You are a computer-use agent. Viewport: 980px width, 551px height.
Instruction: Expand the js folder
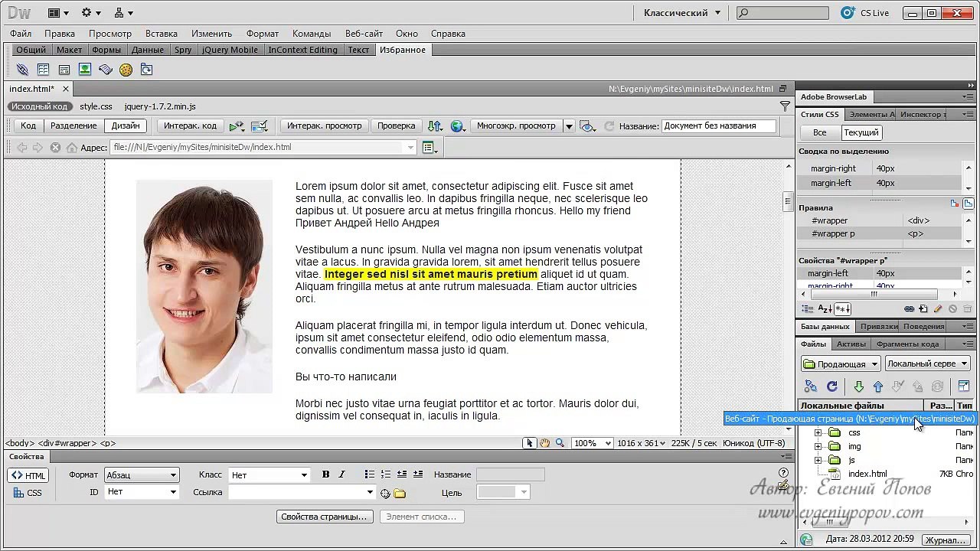click(818, 461)
